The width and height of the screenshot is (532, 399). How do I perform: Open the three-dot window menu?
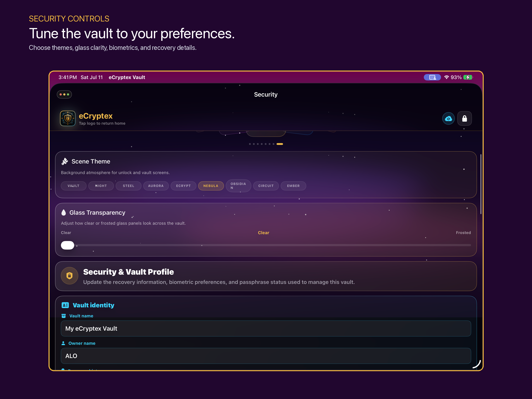(64, 95)
